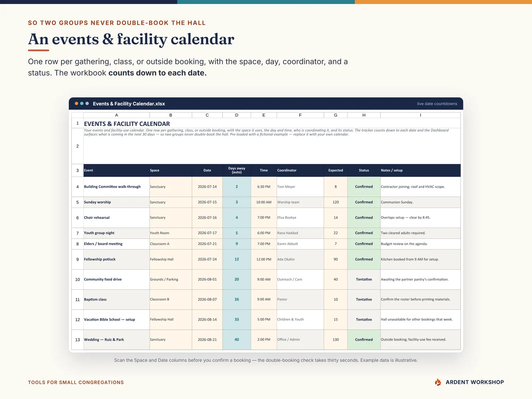Click the date cell '2026-08-01'

pos(207,280)
